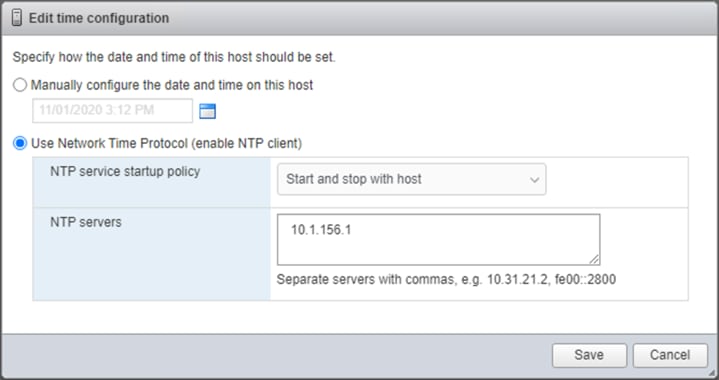Click the 'NTP service startup policy' label
Viewport: 719px width, 380px height.
[x=125, y=171]
